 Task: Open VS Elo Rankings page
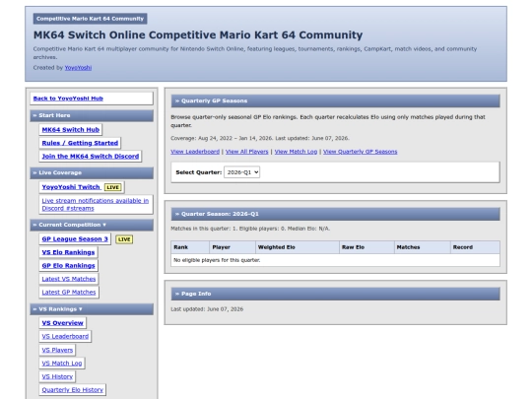coord(68,252)
